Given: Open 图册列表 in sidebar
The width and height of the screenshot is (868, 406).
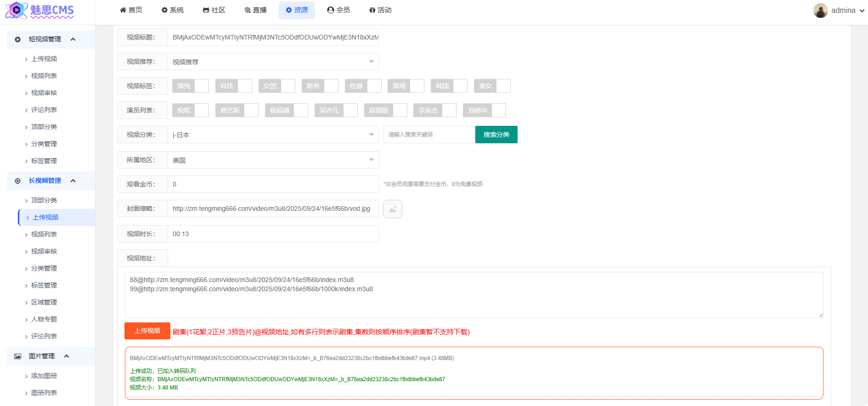Looking at the screenshot, I should pos(44,393).
